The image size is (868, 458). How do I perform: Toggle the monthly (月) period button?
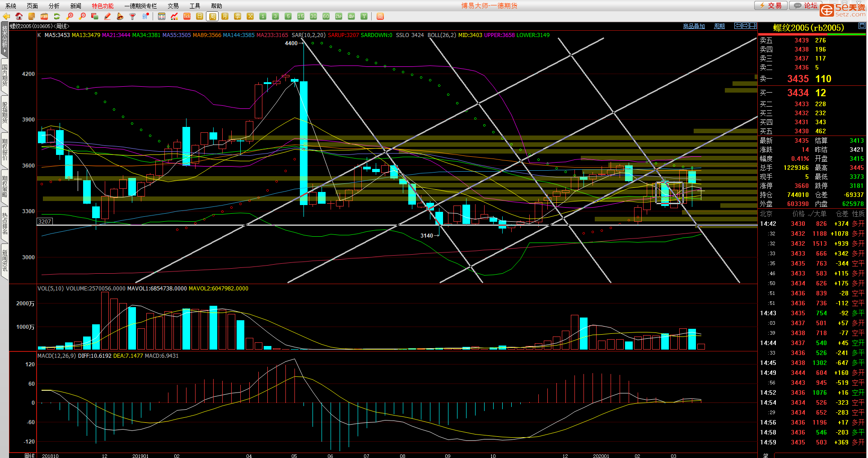point(225,16)
